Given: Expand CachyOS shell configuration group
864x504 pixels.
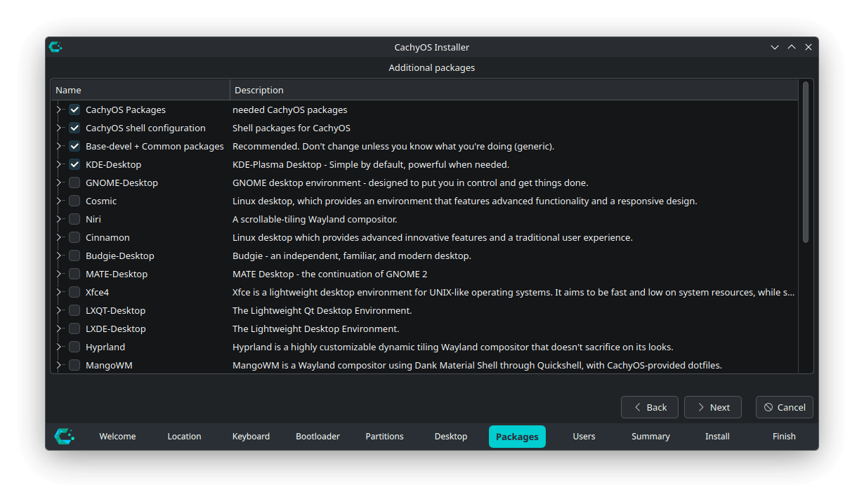Looking at the screenshot, I should [60, 128].
